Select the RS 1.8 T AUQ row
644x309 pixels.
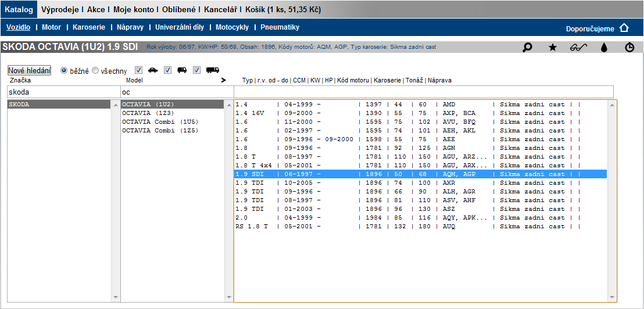(421, 227)
